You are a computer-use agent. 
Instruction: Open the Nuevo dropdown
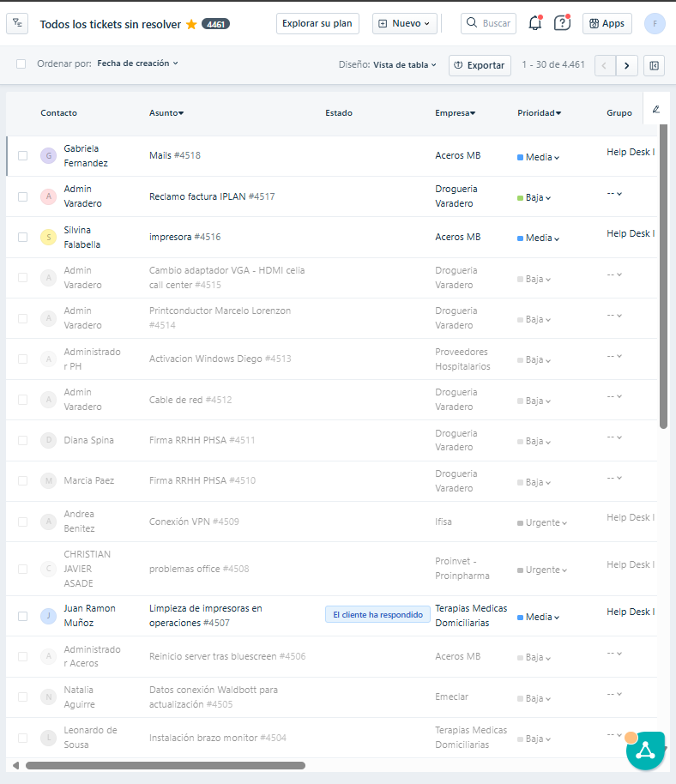tap(405, 23)
